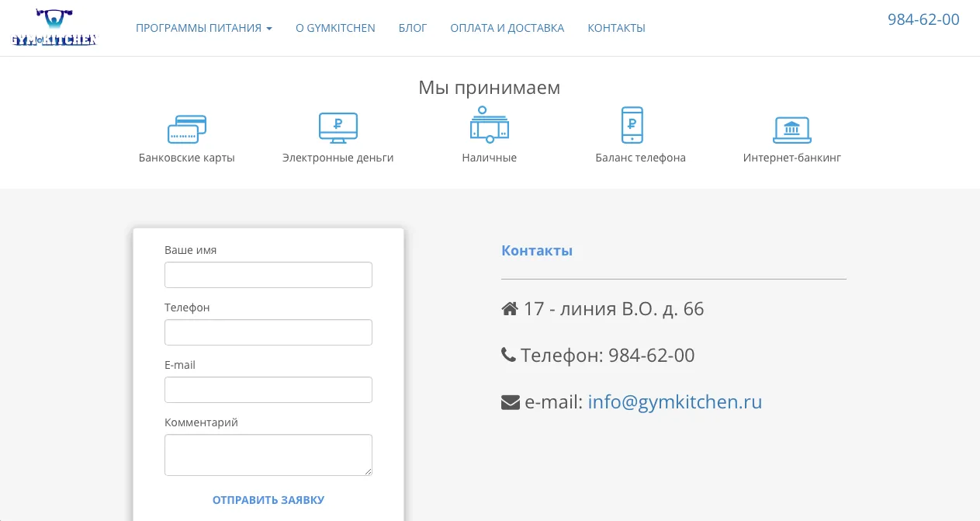Open the О GYMKITCHEN menu item
This screenshot has height=521, width=980.
335,28
